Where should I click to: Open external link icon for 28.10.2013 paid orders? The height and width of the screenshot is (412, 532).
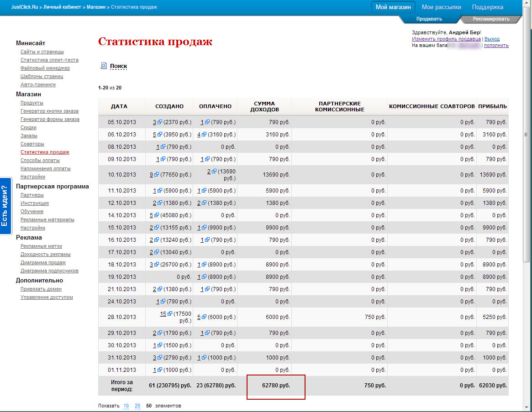204,318
